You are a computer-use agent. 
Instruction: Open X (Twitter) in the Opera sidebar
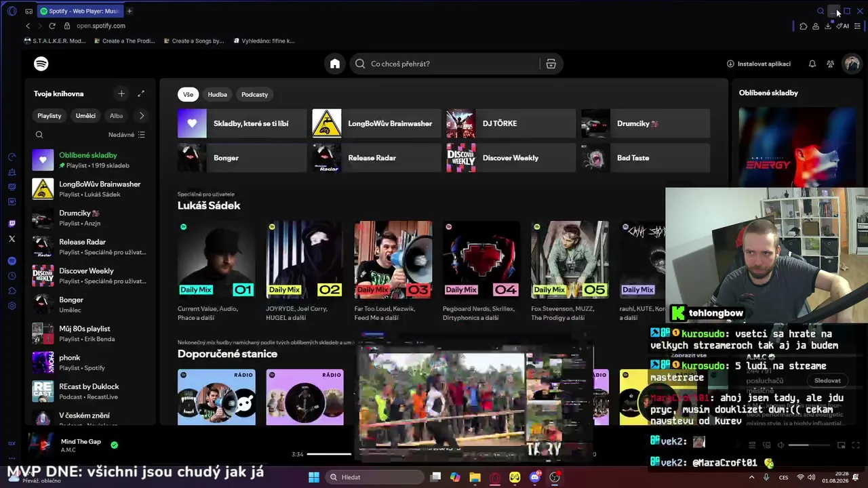pyautogui.click(x=12, y=239)
